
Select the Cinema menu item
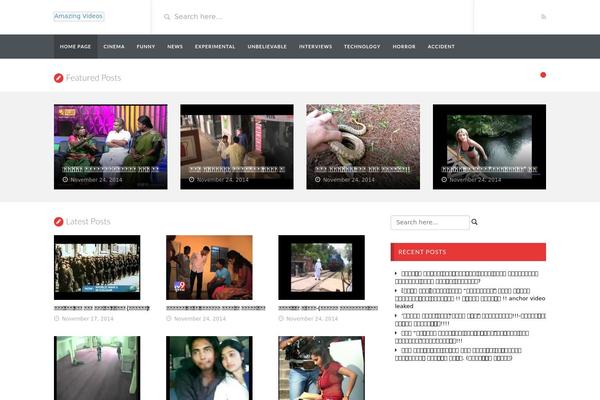(114, 47)
